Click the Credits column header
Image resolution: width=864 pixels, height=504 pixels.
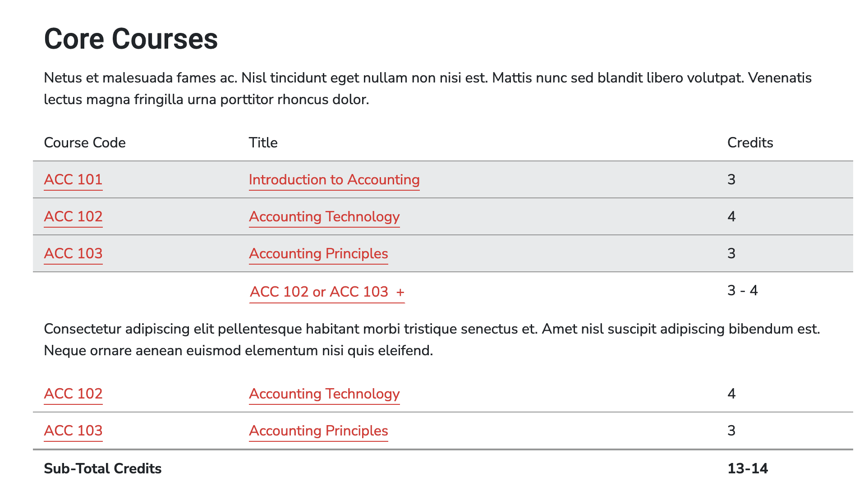[x=750, y=143]
